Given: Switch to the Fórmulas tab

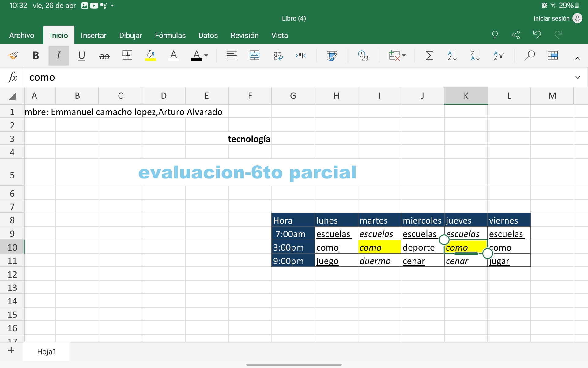Looking at the screenshot, I should [x=170, y=36].
